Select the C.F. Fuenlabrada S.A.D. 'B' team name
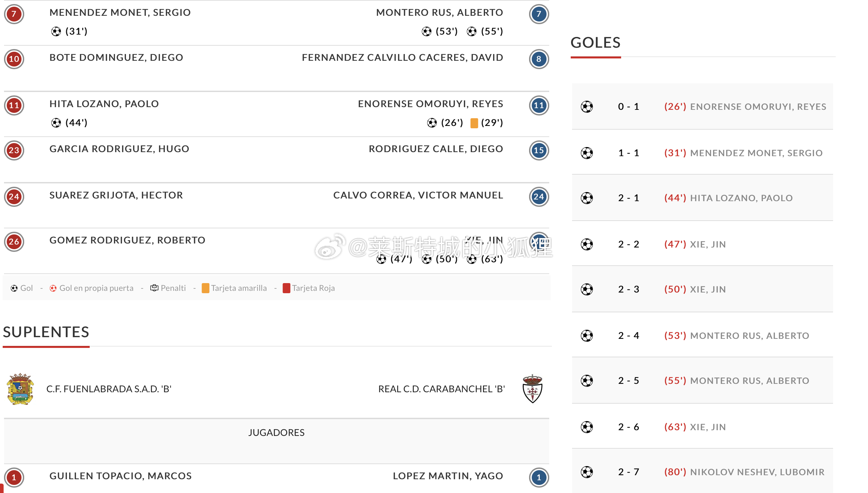Viewport: 868px width, 493px height. 109,389
